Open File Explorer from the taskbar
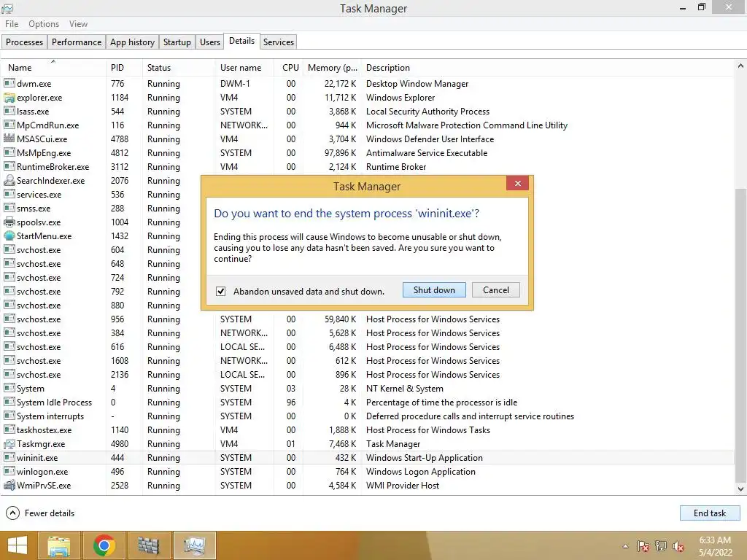Image resolution: width=747 pixels, height=560 pixels. coord(58,545)
